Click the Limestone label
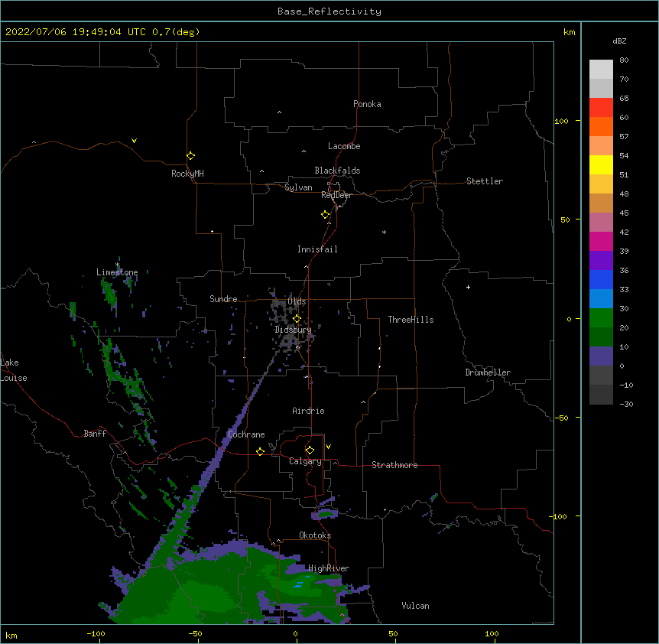 pyautogui.click(x=117, y=272)
